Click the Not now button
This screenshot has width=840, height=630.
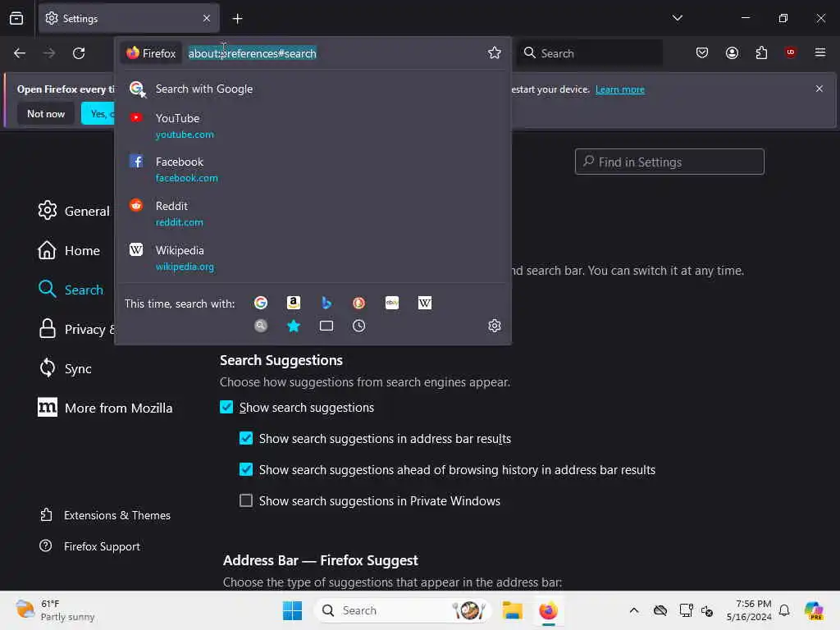pos(46,113)
